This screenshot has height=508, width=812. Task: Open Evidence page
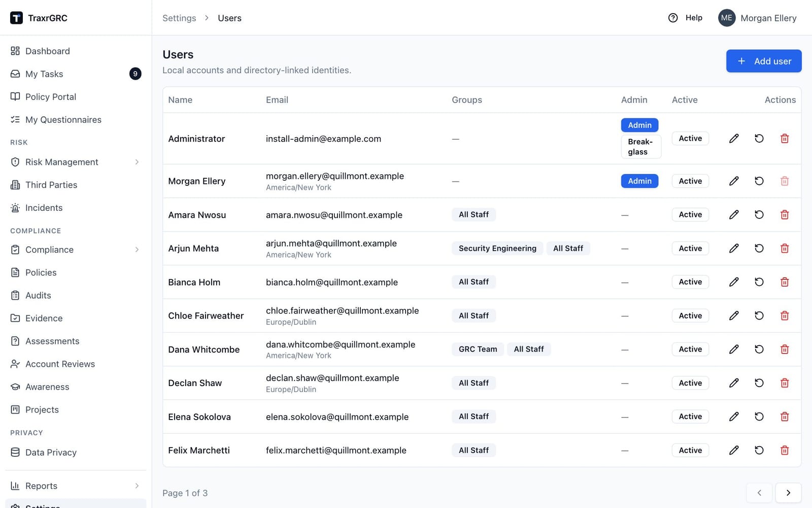[x=76, y=318]
